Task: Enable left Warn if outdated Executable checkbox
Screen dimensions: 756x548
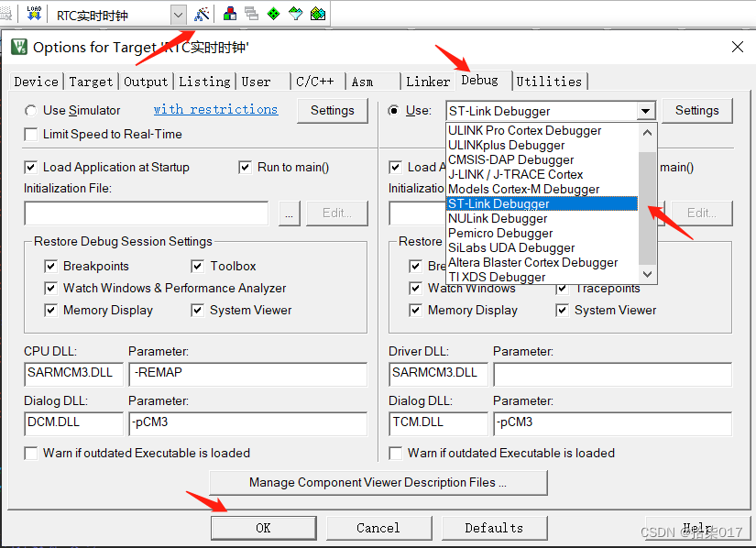Action: (x=31, y=453)
